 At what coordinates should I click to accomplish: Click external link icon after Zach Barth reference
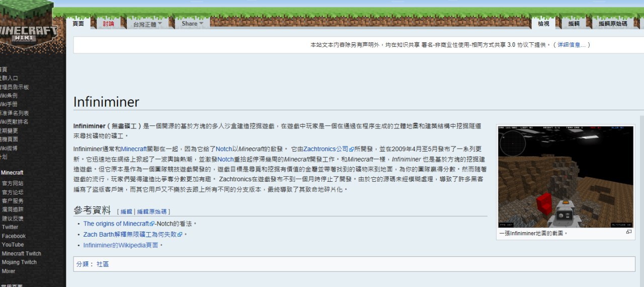pos(180,235)
